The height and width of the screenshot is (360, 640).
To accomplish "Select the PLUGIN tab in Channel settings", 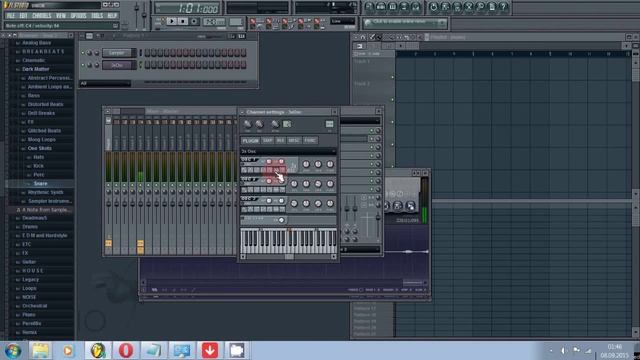I will tap(250, 140).
